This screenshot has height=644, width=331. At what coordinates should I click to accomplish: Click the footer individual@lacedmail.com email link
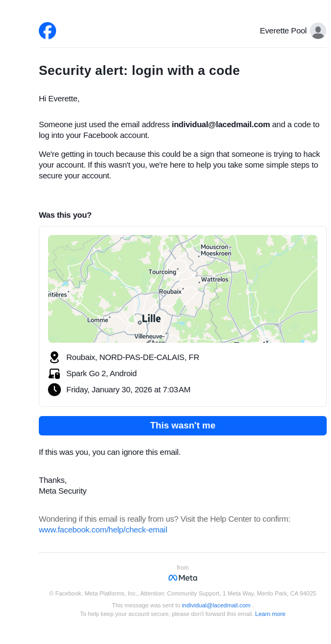coord(216,605)
